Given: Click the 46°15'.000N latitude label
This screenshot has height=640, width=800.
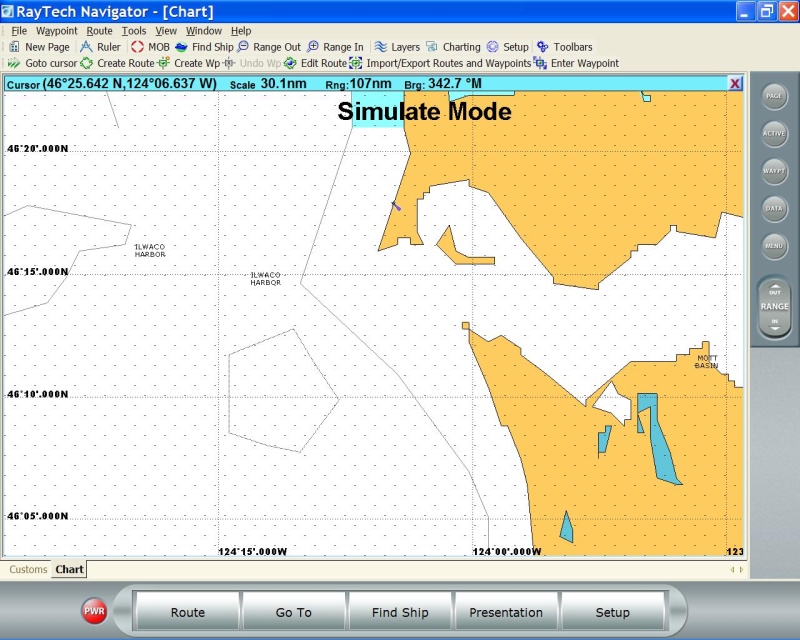Looking at the screenshot, I should coord(37,272).
